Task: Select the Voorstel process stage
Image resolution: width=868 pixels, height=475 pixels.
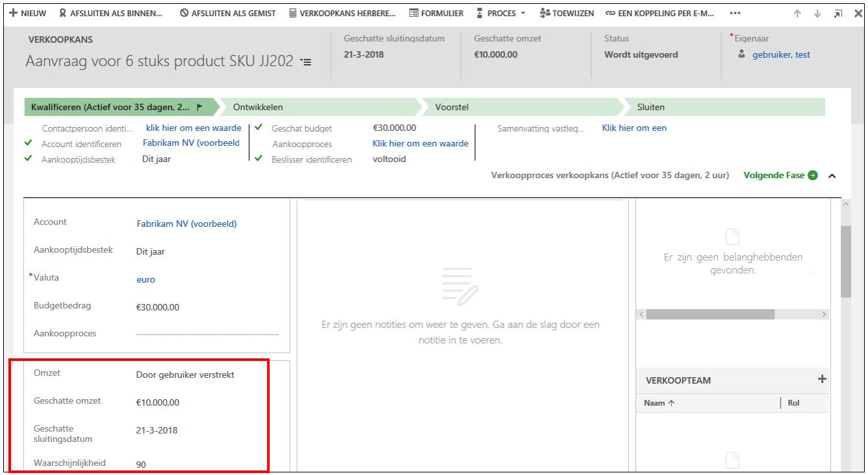Action: point(522,107)
